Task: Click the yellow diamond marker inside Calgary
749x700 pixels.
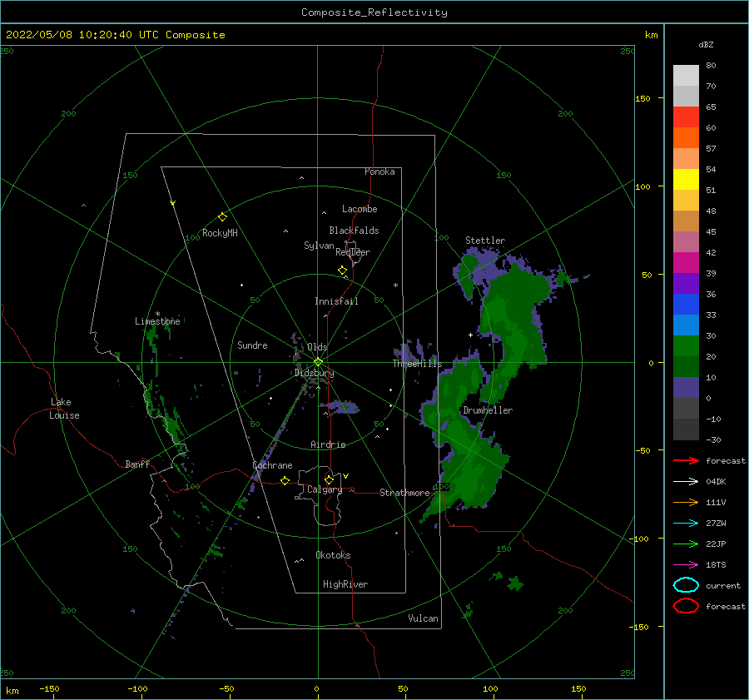Action: coord(329,479)
